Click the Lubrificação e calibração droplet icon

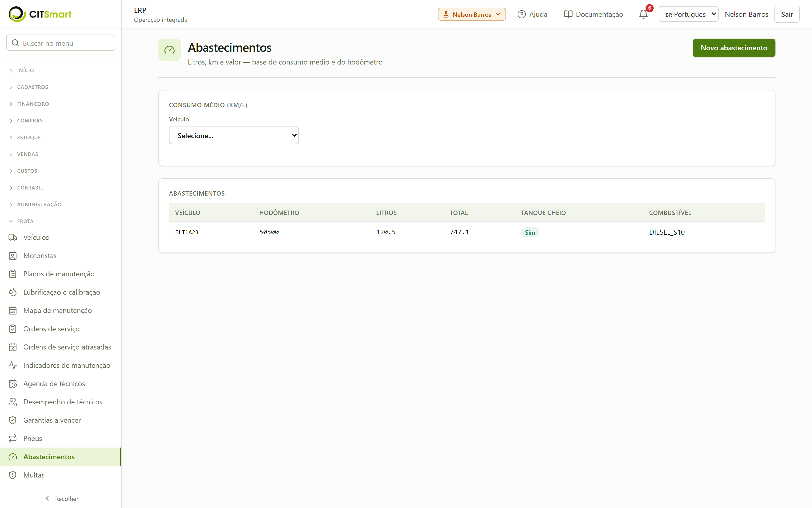tap(13, 292)
